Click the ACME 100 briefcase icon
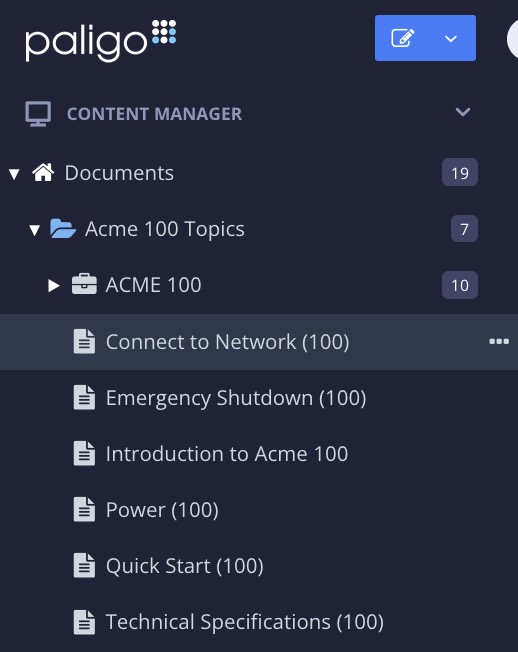 tap(84, 284)
